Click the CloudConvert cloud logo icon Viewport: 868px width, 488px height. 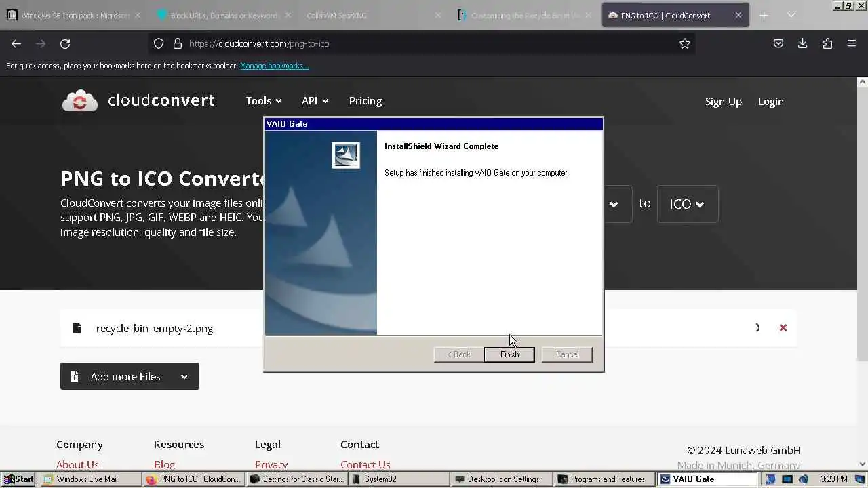(x=80, y=101)
